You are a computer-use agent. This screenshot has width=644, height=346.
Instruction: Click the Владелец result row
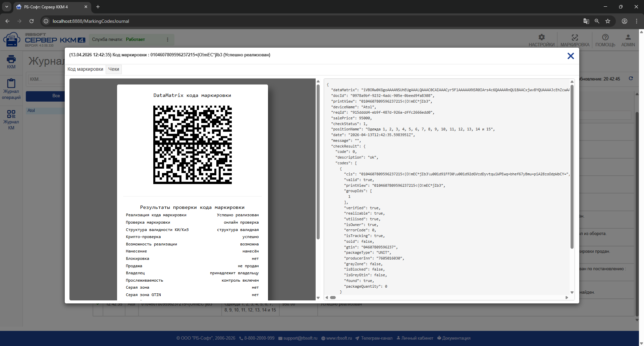(x=192, y=273)
